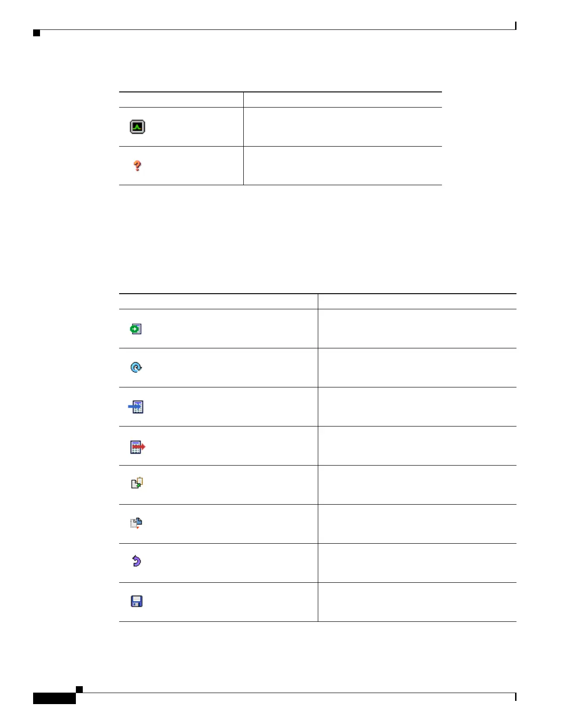Select the blue arrow insert-into-table icon
Image resolution: width=562 pixels, height=728 pixels.
[136, 407]
